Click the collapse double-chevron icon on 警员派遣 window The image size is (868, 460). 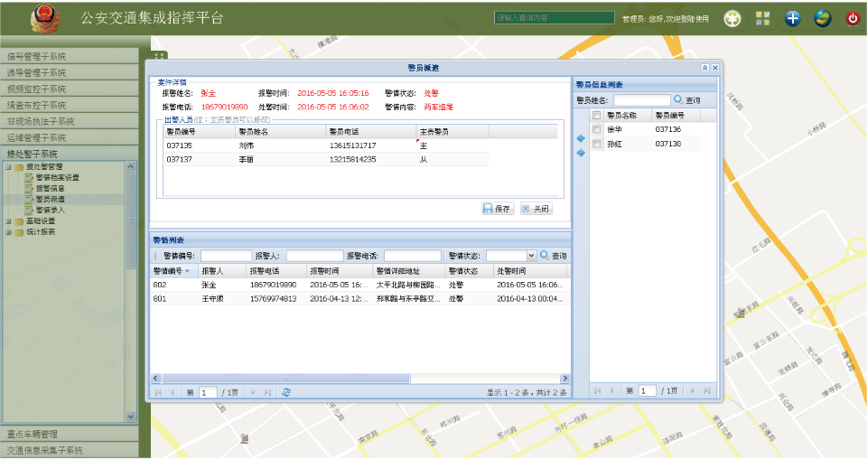(x=705, y=68)
